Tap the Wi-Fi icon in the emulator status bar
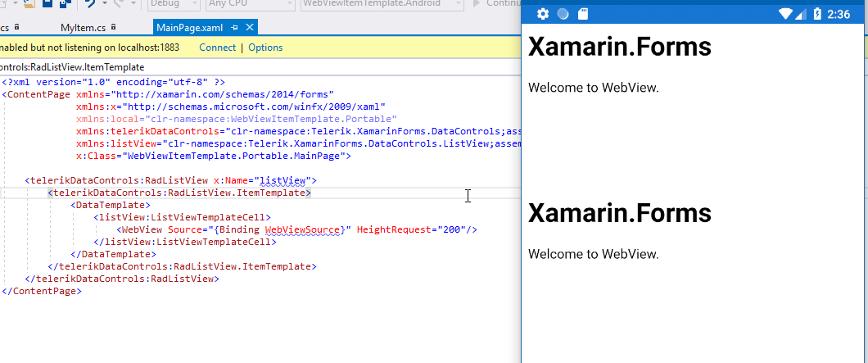 tap(785, 14)
